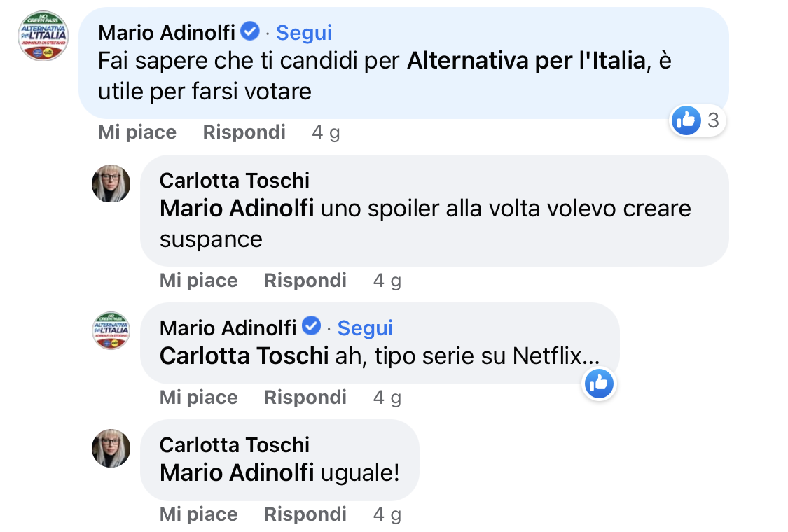Click Rispondi under the suspance reply
The image size is (788, 532).
click(305, 280)
